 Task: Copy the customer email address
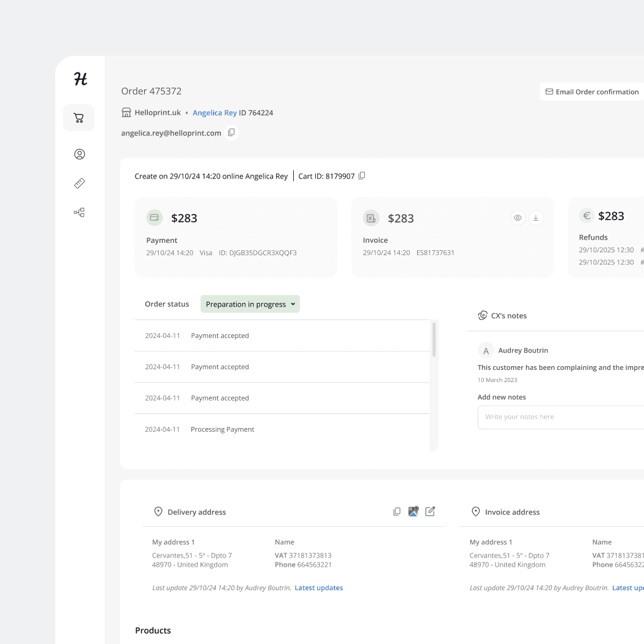[231, 132]
